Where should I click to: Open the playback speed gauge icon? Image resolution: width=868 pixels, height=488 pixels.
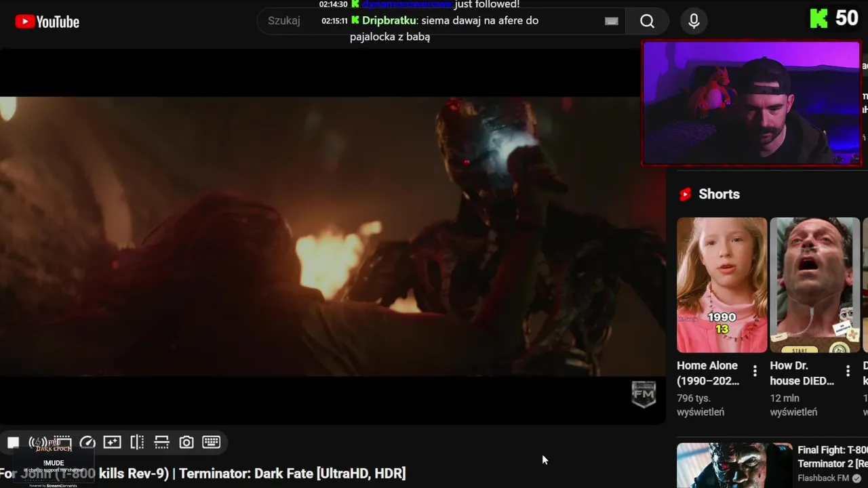[87, 443]
